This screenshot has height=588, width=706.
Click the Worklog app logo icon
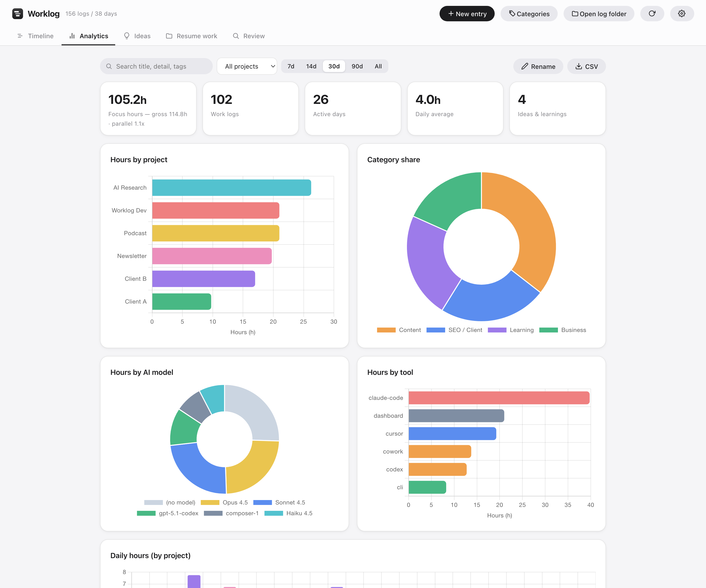click(x=17, y=14)
